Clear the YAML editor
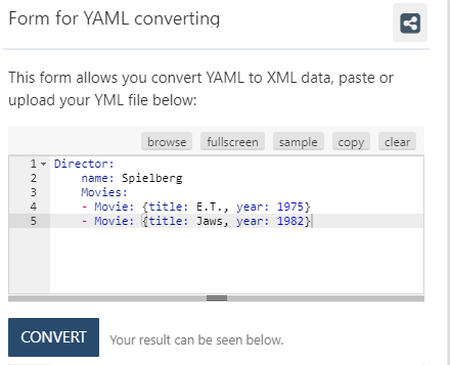This screenshot has height=365, width=450. coord(397,142)
